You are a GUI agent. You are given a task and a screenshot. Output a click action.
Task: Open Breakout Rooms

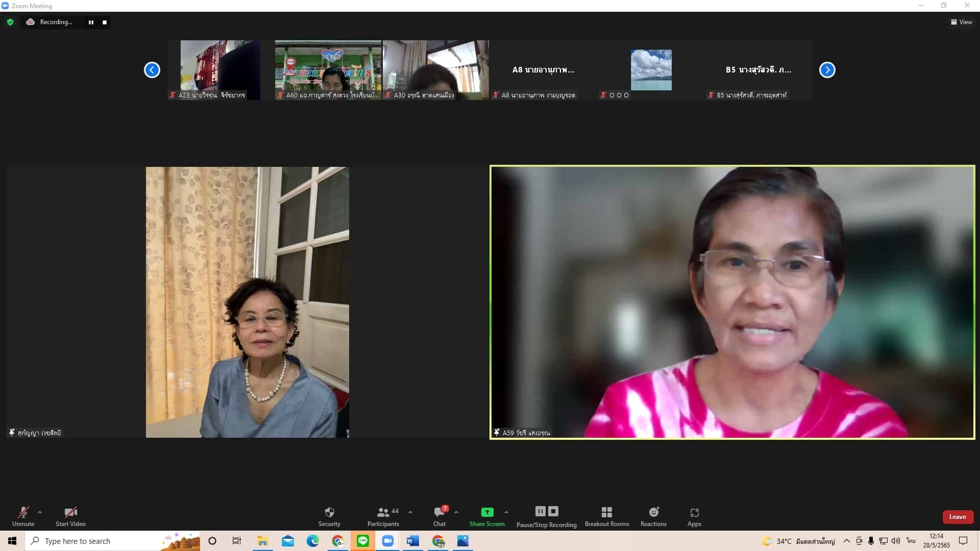tap(606, 512)
